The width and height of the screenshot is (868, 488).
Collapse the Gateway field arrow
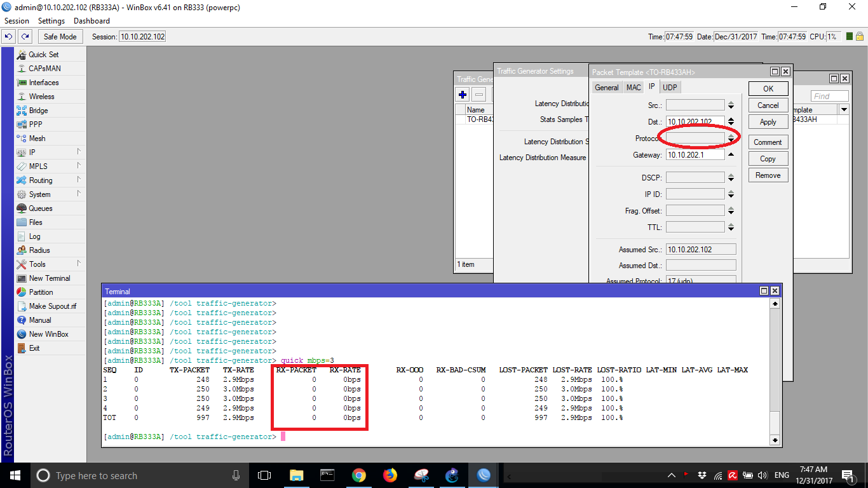(x=731, y=154)
